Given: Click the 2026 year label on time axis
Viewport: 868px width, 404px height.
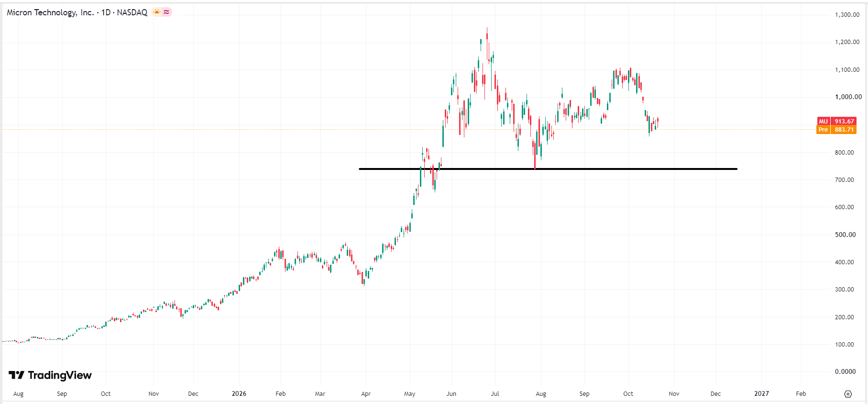Looking at the screenshot, I should [x=239, y=393].
